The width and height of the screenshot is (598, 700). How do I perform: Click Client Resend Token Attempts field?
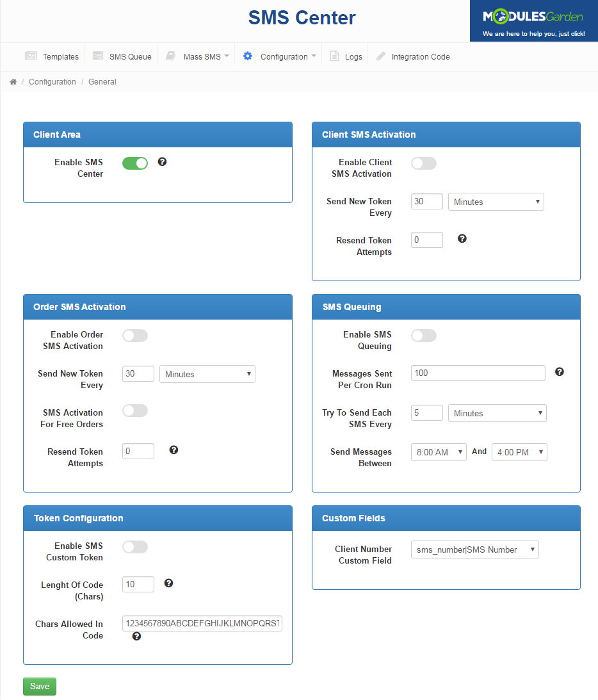pos(427,240)
